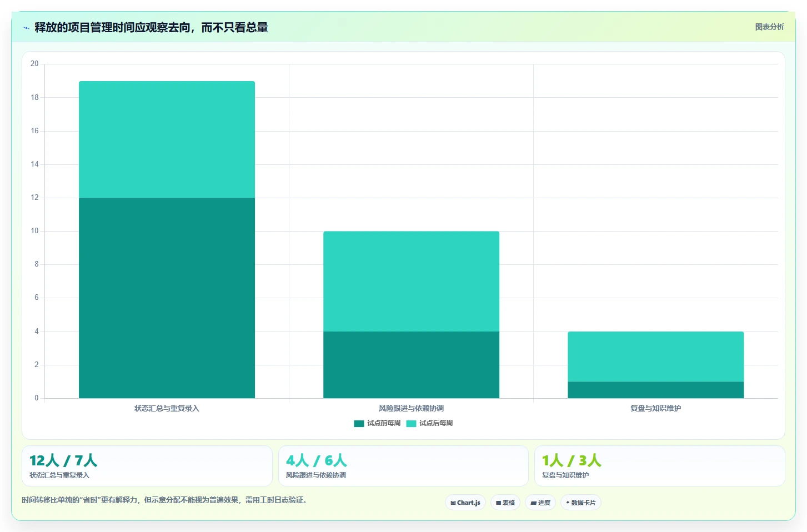Click the dark segment of the 状态汇总与重复录入 bar

point(167,298)
